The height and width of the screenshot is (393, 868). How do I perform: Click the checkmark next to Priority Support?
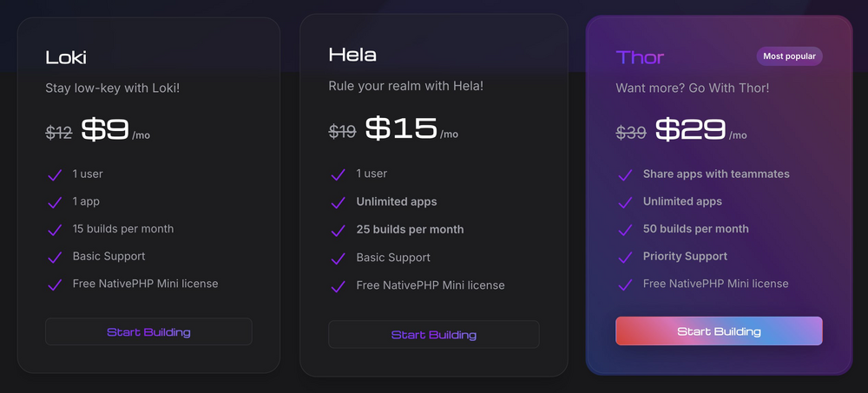pyautogui.click(x=625, y=257)
